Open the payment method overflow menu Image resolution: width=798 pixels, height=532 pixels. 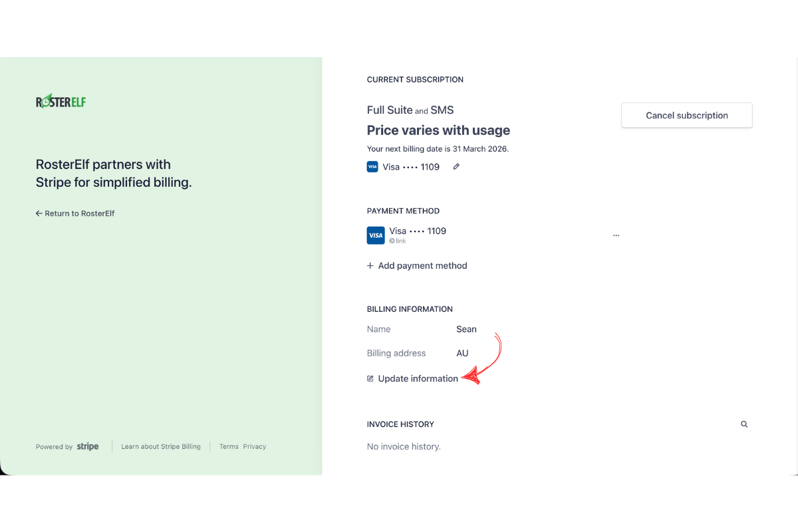(x=616, y=234)
